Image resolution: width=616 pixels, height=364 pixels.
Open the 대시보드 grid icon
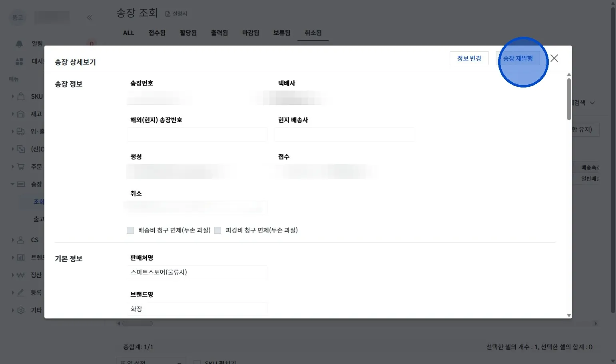[19, 61]
